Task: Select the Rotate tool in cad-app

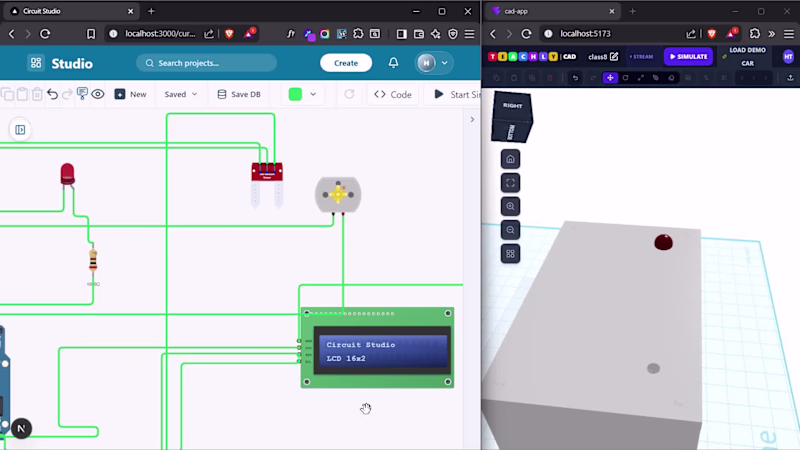Action: (626, 78)
